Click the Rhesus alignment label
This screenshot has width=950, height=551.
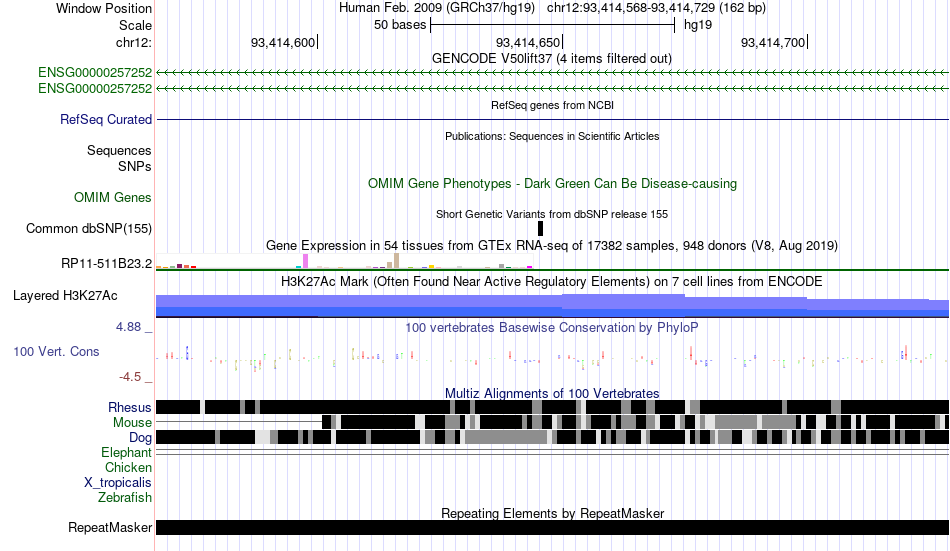pos(130,407)
